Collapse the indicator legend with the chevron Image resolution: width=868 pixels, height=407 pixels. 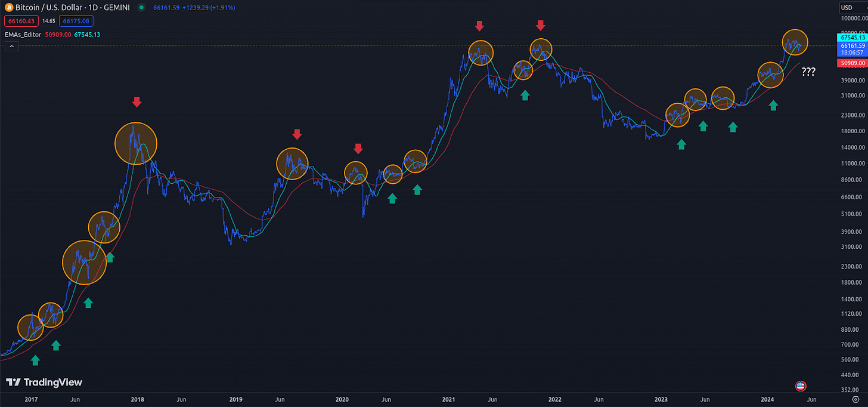click(x=11, y=46)
